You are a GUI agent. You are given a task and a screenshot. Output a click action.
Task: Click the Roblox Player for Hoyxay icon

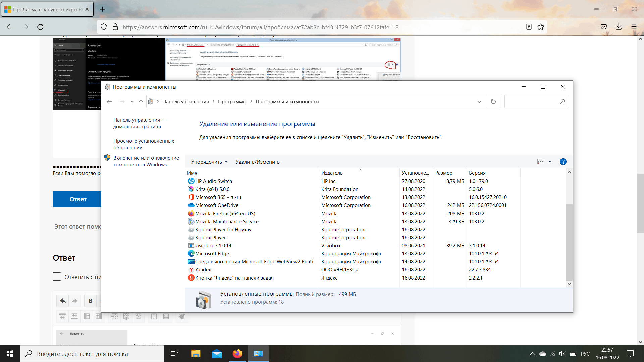tap(191, 229)
